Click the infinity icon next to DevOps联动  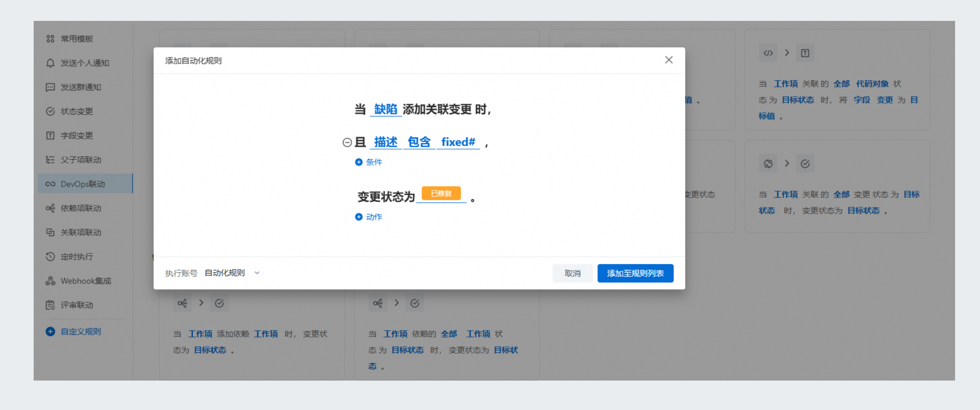pyautogui.click(x=50, y=184)
